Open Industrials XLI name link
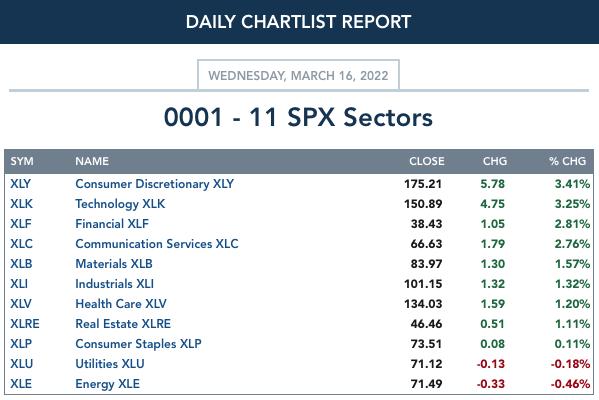Viewport: 599px width, 400px height. [x=114, y=283]
